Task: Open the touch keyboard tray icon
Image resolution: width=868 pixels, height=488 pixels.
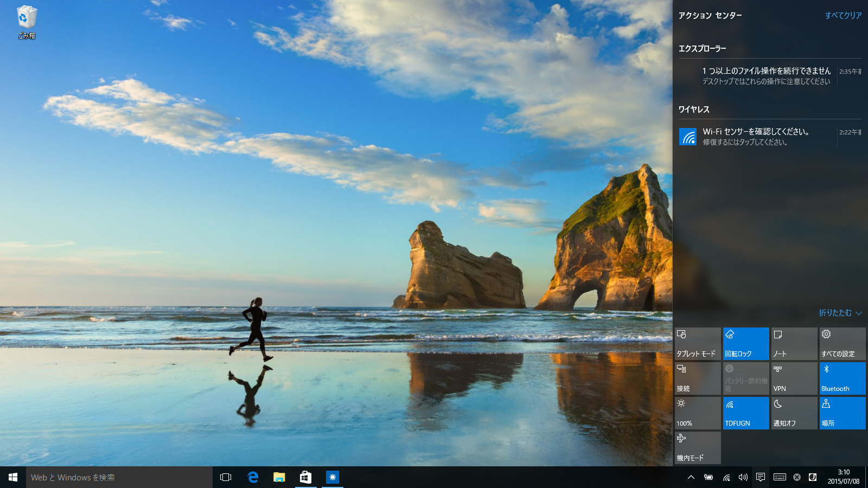Action: 780,477
